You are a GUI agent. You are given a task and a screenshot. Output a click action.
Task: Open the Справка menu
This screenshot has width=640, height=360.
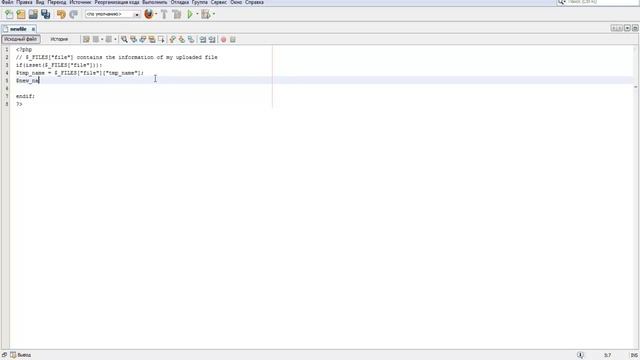click(x=254, y=2)
